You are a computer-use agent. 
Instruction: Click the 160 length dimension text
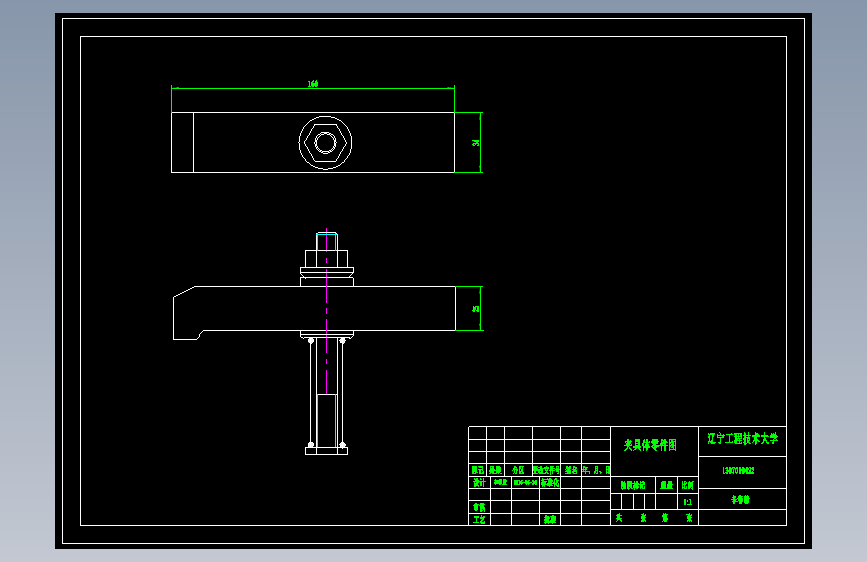313,84
